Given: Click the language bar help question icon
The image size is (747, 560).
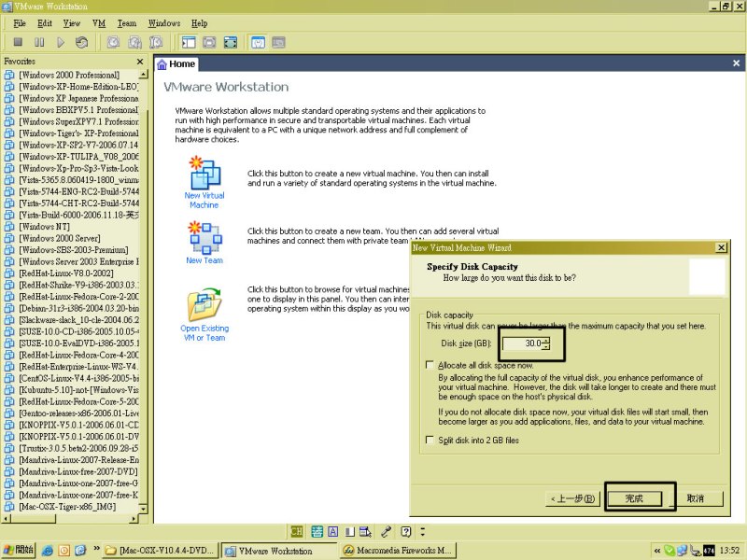Looking at the screenshot, I should click(x=406, y=531).
